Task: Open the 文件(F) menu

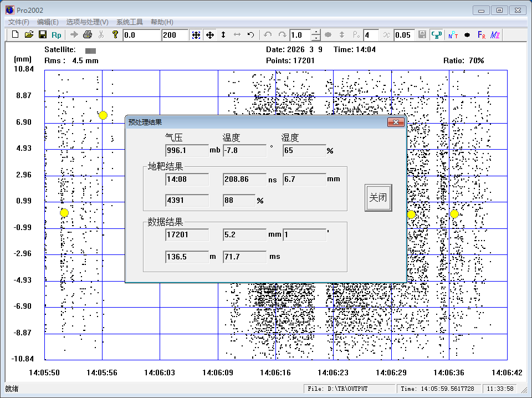Action: [x=18, y=22]
